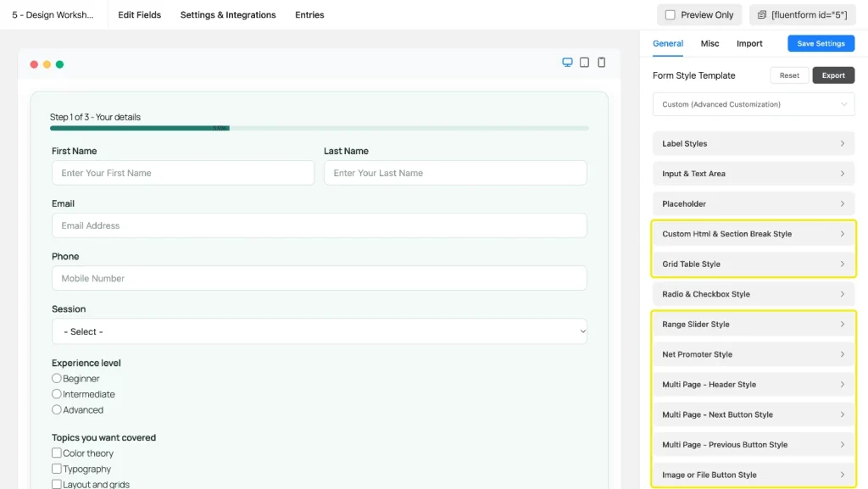The height and width of the screenshot is (489, 868).
Task: Expand the Placeholder section
Action: tap(754, 203)
